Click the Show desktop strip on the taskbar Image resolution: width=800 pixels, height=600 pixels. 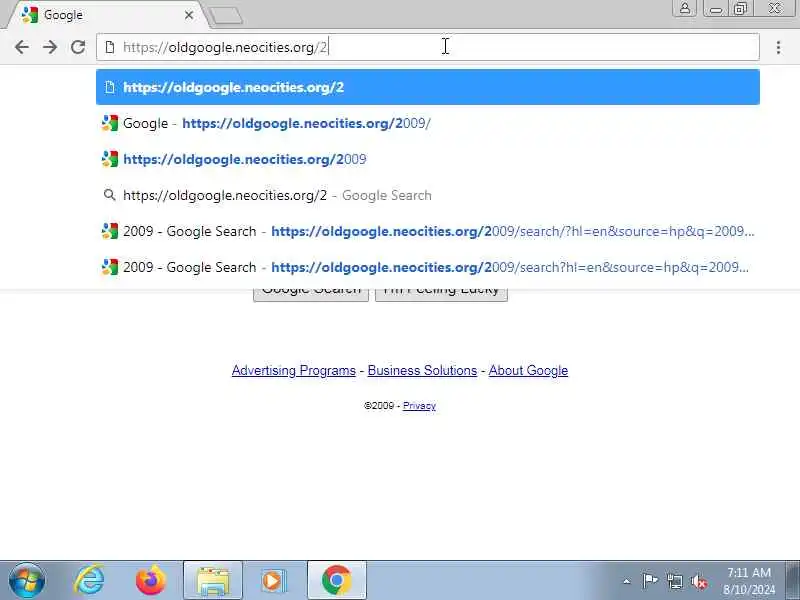[x=792, y=581]
